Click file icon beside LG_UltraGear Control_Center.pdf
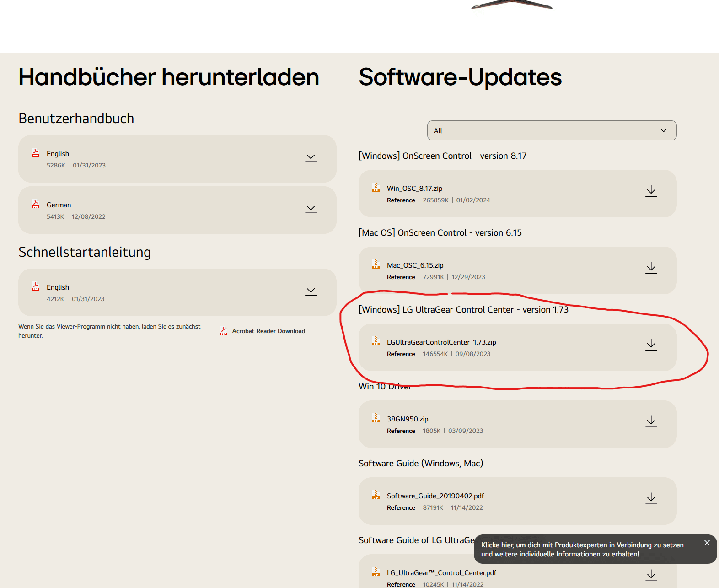Viewport: 719px width, 588px height. (376, 572)
